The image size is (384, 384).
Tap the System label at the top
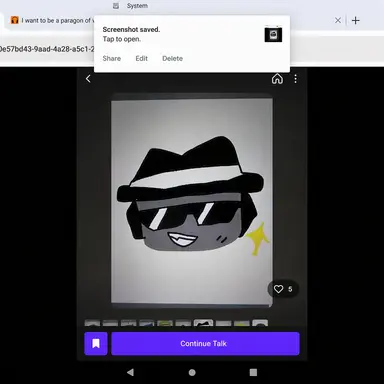[137, 6]
